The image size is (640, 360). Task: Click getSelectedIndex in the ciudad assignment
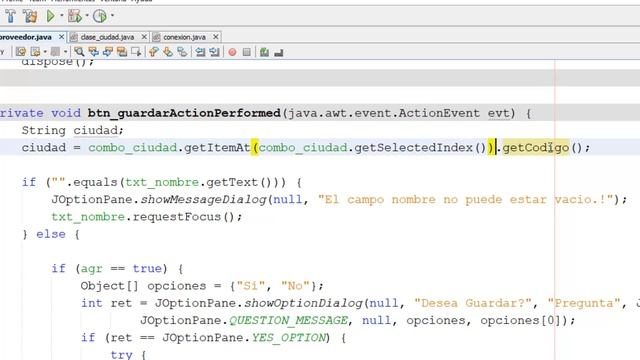pos(413,148)
